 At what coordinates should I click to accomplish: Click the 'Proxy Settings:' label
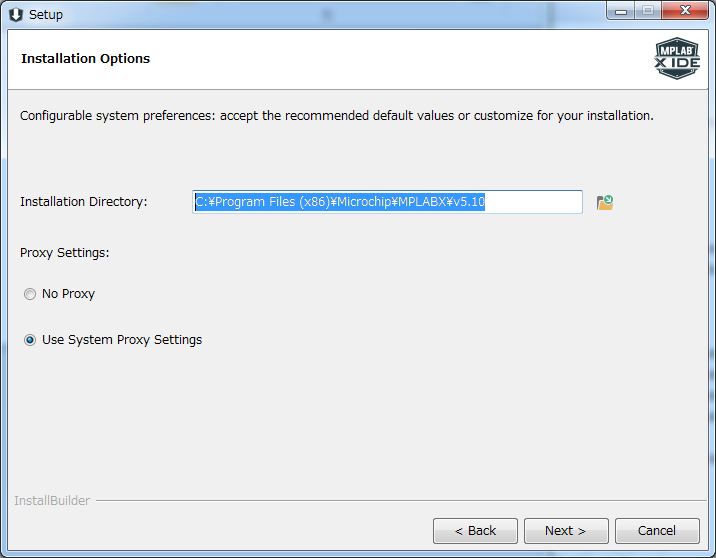point(64,253)
